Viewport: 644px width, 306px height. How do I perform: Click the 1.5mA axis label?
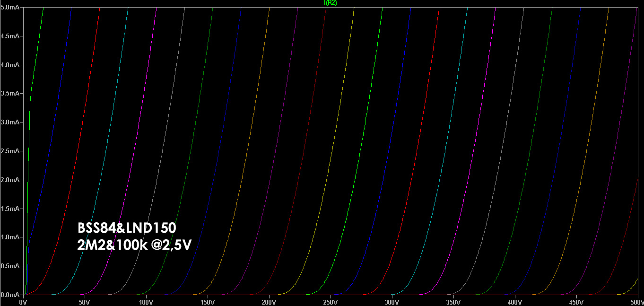pos(9,209)
